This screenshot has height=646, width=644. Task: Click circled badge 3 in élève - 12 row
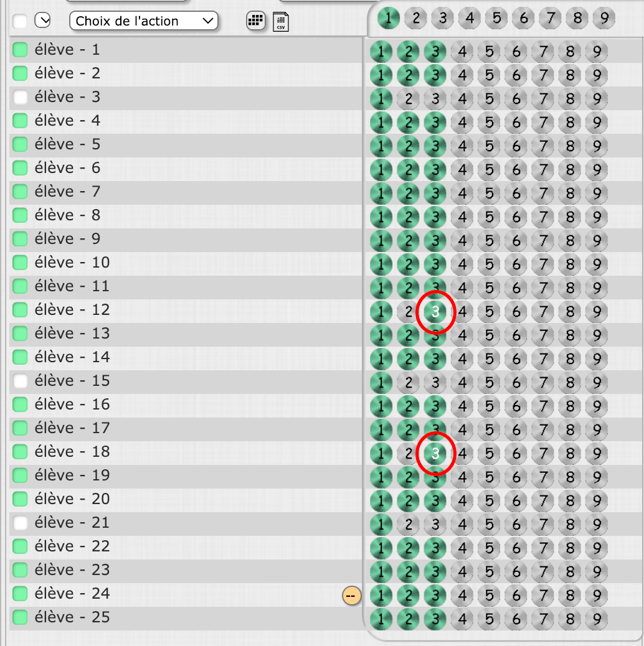tap(436, 312)
